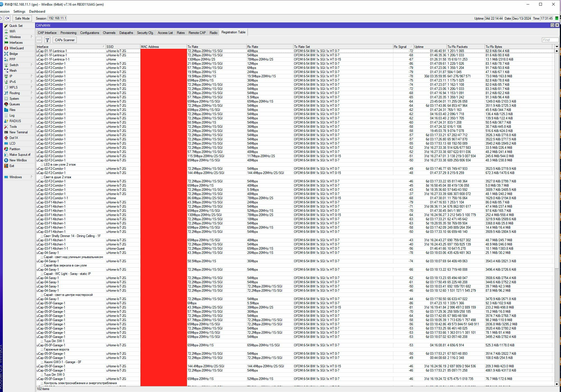Switch to the Channels tab
561x392 pixels.
tap(109, 33)
